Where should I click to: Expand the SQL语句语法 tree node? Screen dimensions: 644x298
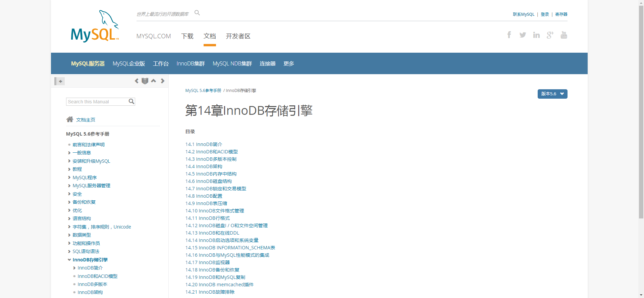click(x=69, y=251)
